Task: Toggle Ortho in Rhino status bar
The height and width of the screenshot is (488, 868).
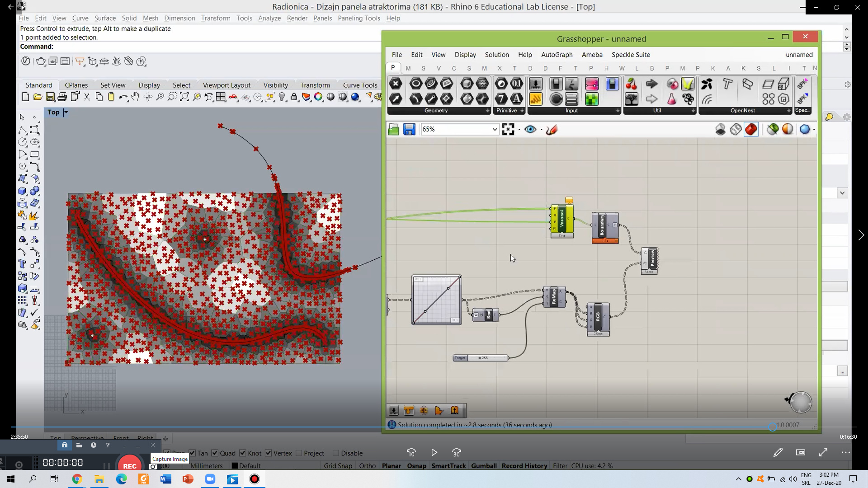Action: (368, 466)
